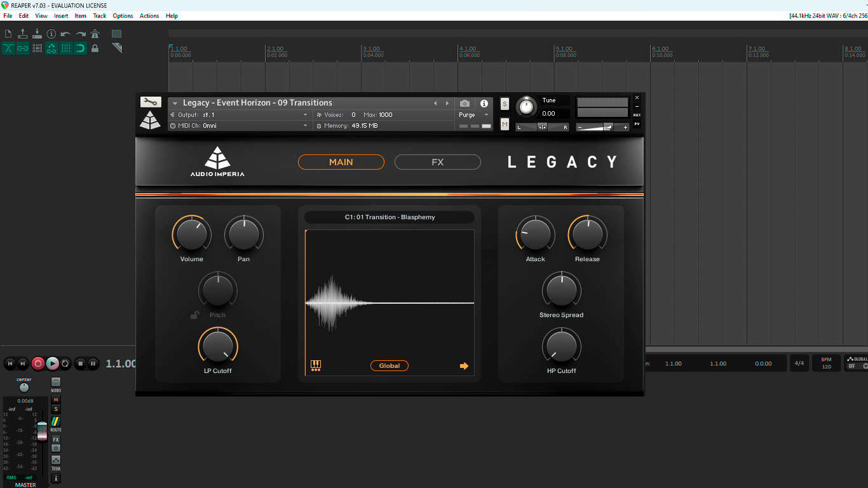Click the HP Cutoff knob
Image resolution: width=868 pixels, height=488 pixels.
(x=562, y=346)
